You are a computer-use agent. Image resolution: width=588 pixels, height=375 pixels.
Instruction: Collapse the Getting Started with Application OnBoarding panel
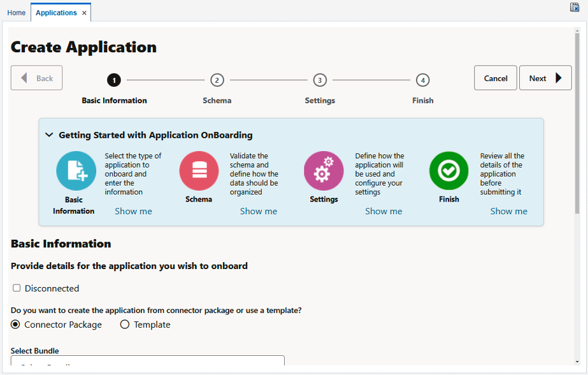pyautogui.click(x=48, y=135)
